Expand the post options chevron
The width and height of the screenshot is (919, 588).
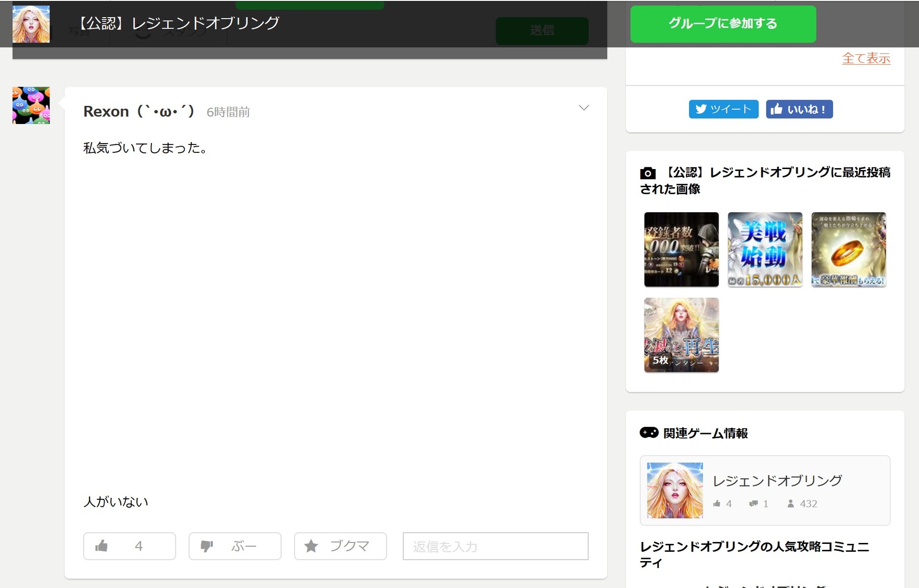(583, 108)
